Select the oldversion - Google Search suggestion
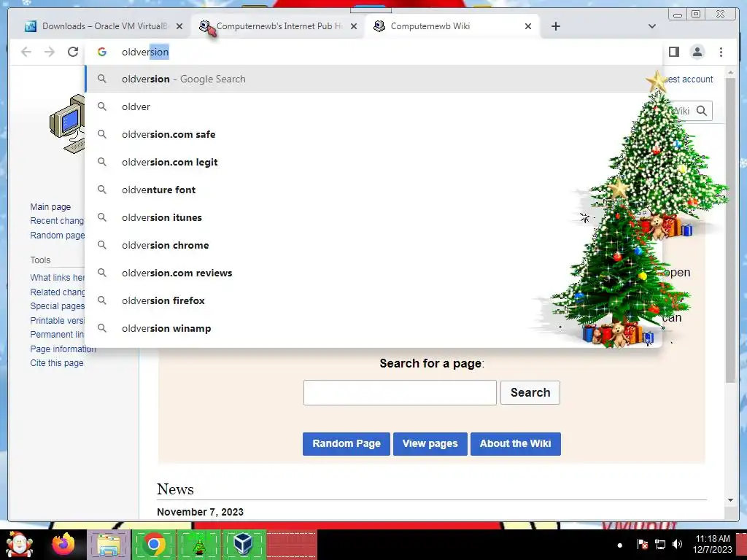The height and width of the screenshot is (560, 747). 373,79
